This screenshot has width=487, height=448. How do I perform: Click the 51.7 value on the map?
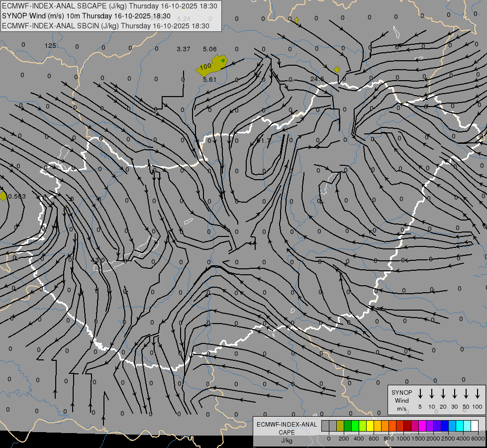click(264, 141)
